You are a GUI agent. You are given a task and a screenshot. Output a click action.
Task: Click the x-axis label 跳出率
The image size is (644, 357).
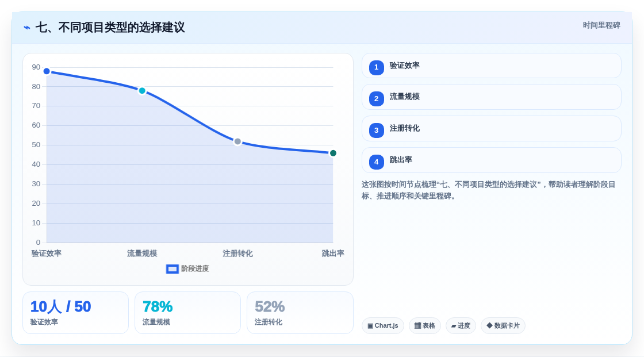333,254
